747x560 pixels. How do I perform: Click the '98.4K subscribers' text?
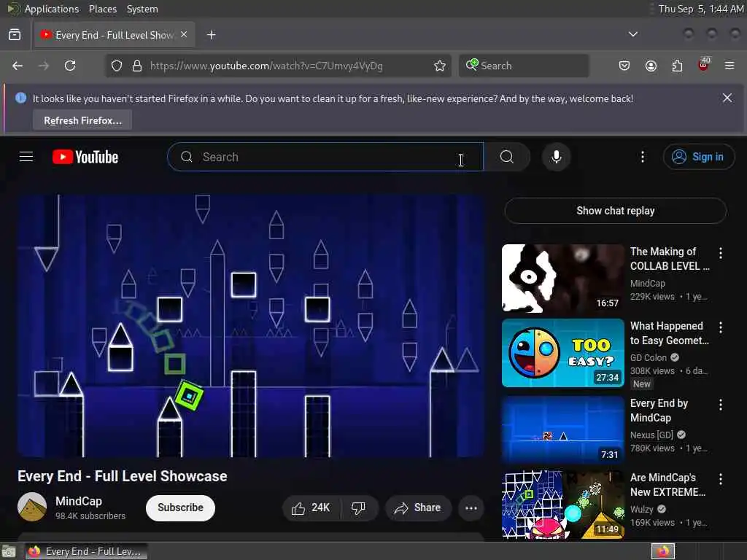pyautogui.click(x=90, y=516)
